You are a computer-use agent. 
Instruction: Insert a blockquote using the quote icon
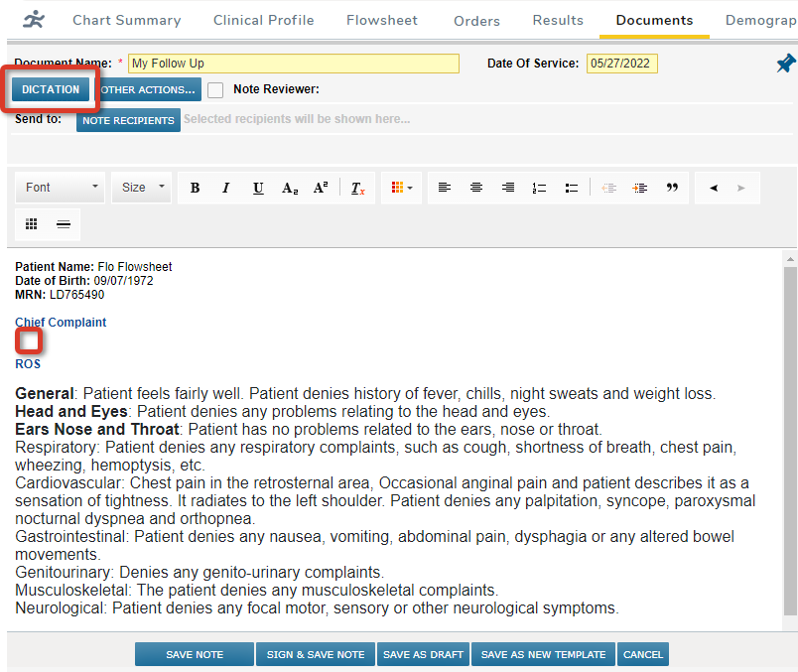[672, 187]
